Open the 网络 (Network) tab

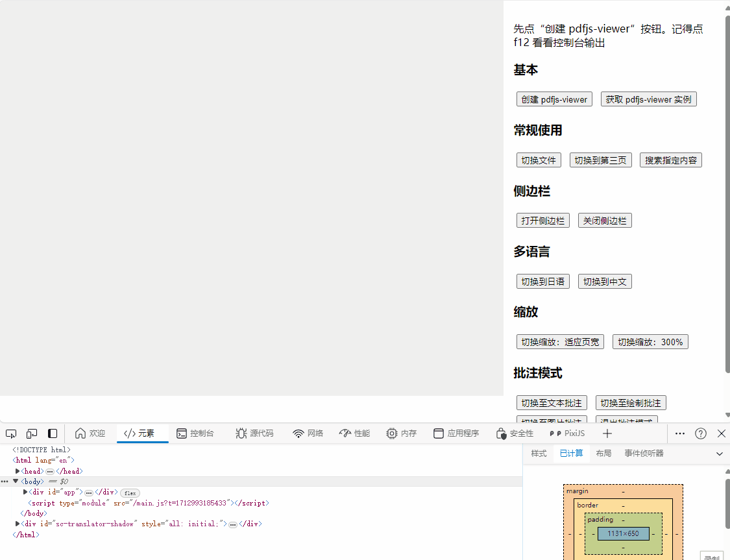click(x=308, y=433)
